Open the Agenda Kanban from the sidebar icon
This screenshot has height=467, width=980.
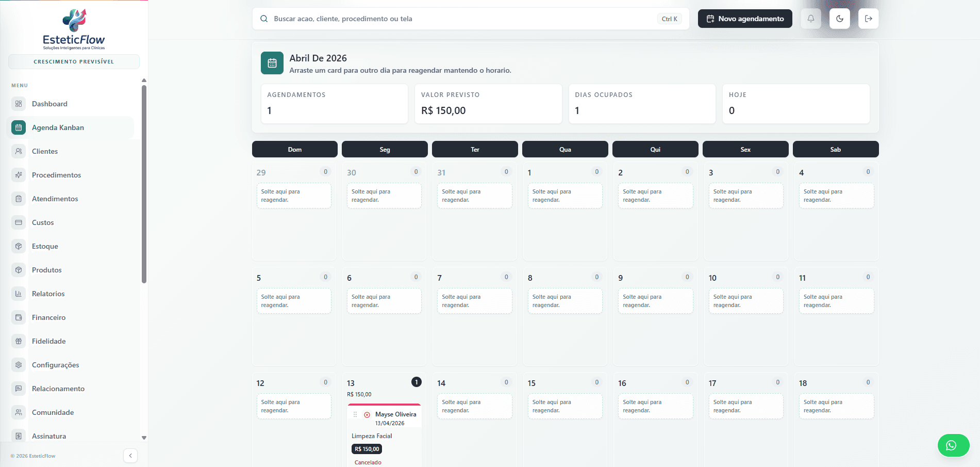pos(19,127)
